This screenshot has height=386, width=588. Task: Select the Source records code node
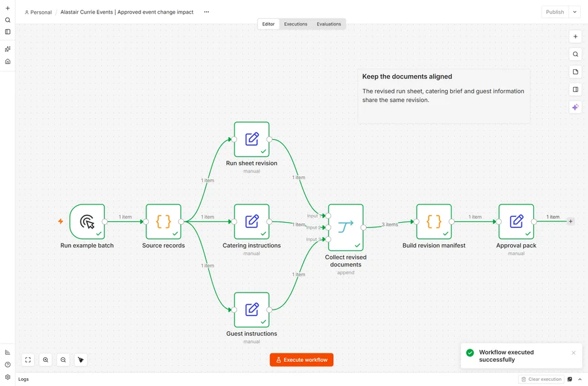coord(163,221)
